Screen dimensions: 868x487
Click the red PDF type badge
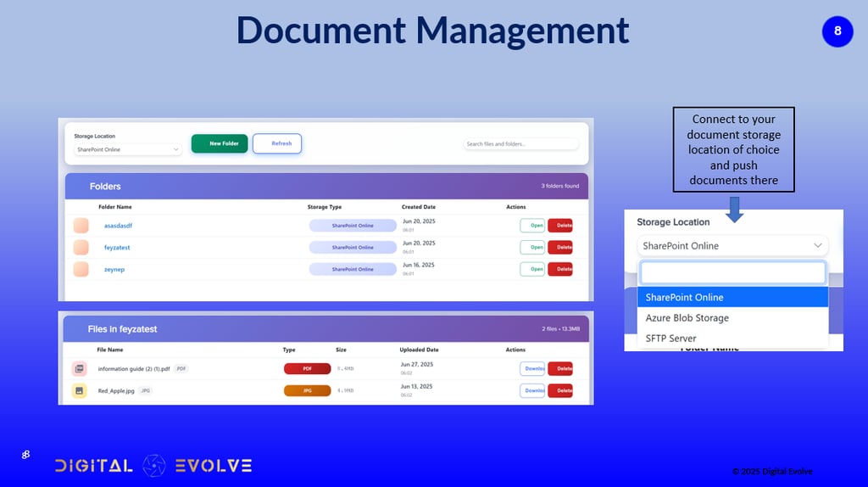pyautogui.click(x=307, y=368)
